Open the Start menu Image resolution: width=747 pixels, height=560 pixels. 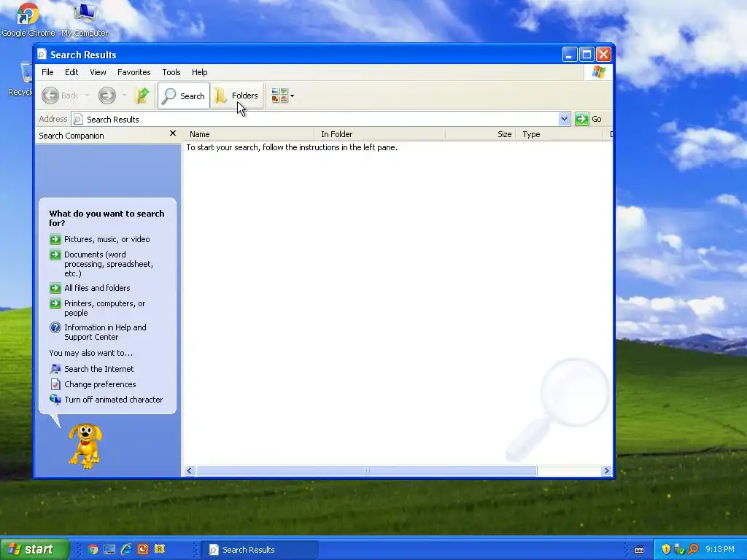point(34,549)
